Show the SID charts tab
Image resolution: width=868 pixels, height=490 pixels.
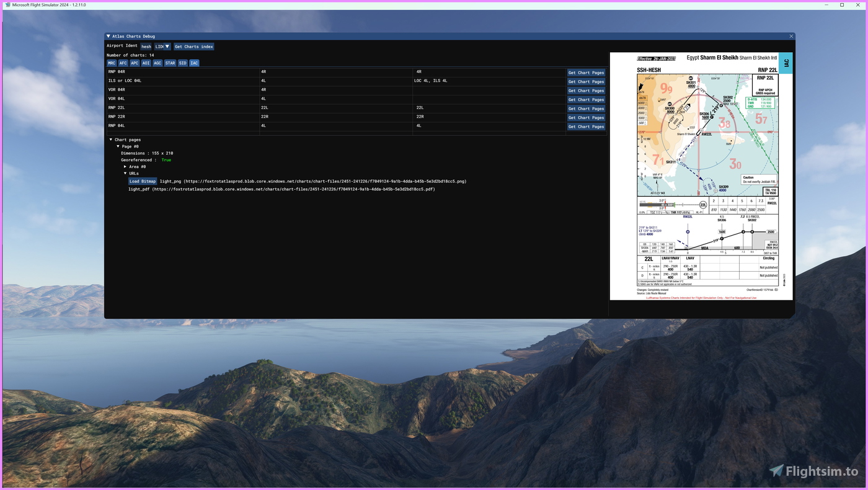183,63
